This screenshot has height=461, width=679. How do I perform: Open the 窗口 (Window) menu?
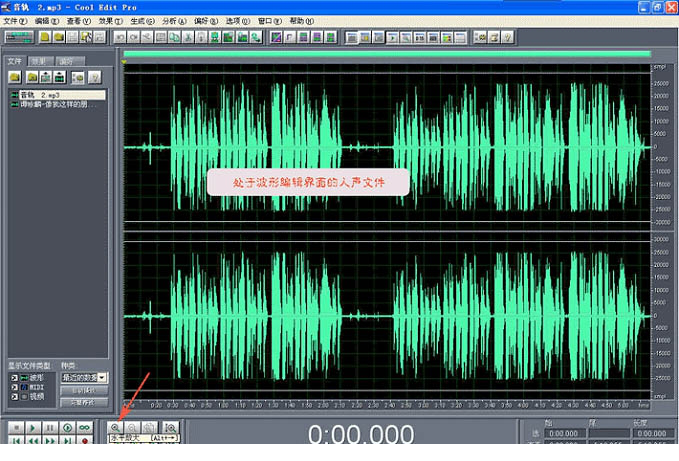tap(270, 21)
